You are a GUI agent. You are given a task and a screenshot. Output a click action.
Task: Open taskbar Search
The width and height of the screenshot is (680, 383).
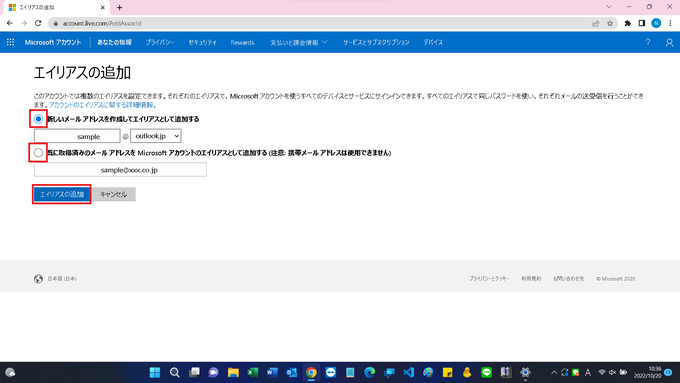click(174, 372)
